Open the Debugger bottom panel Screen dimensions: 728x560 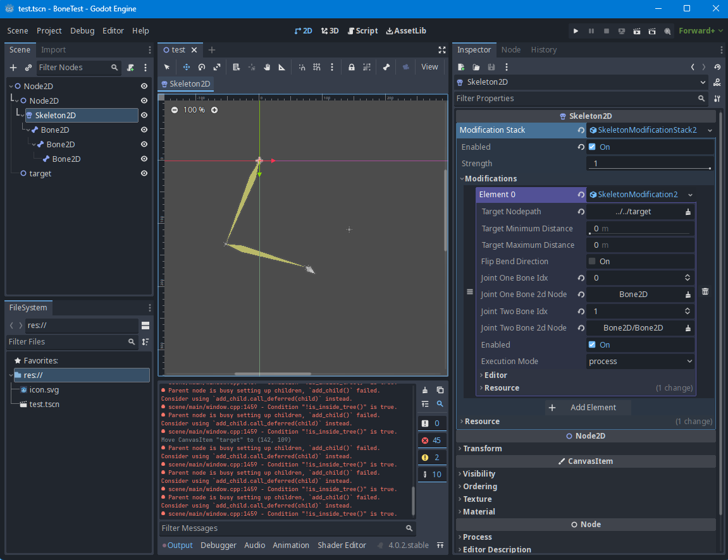(218, 545)
